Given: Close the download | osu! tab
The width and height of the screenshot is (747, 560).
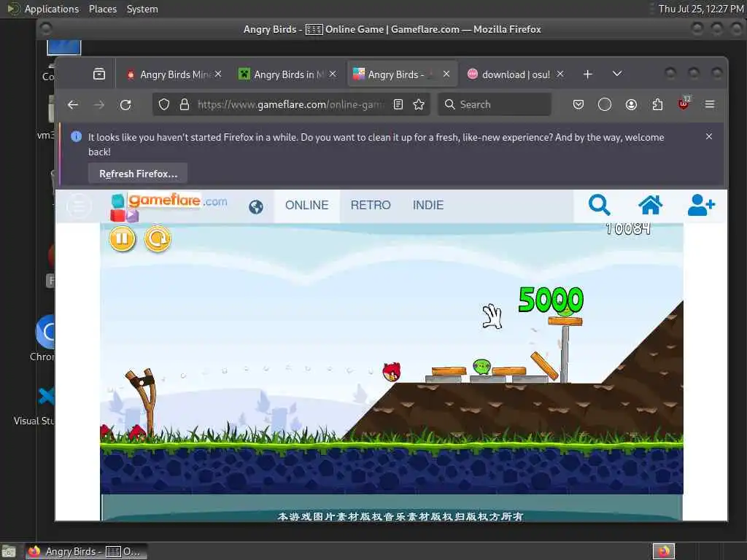Looking at the screenshot, I should pyautogui.click(x=560, y=74).
